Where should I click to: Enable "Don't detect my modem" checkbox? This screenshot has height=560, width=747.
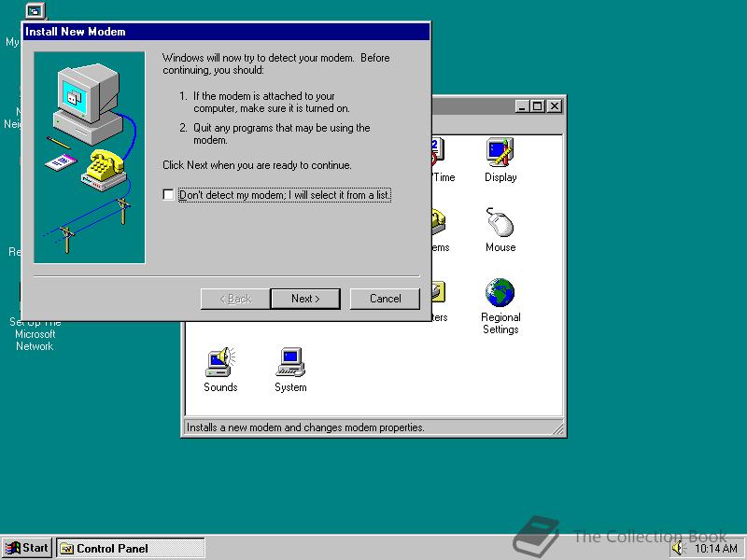click(168, 195)
